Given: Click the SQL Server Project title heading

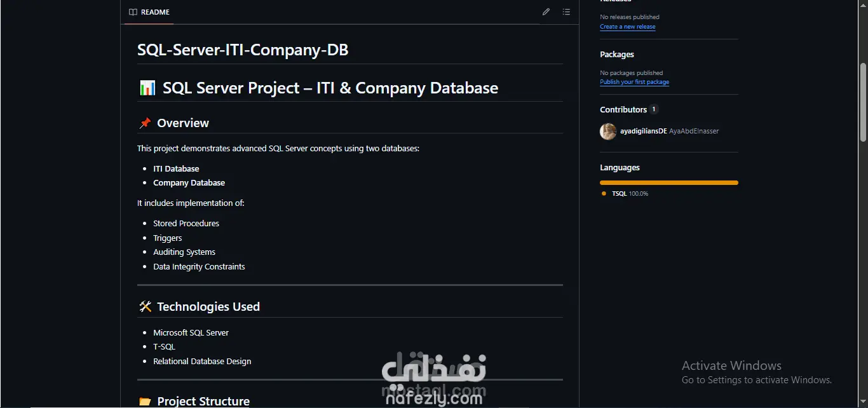Looking at the screenshot, I should tap(330, 88).
